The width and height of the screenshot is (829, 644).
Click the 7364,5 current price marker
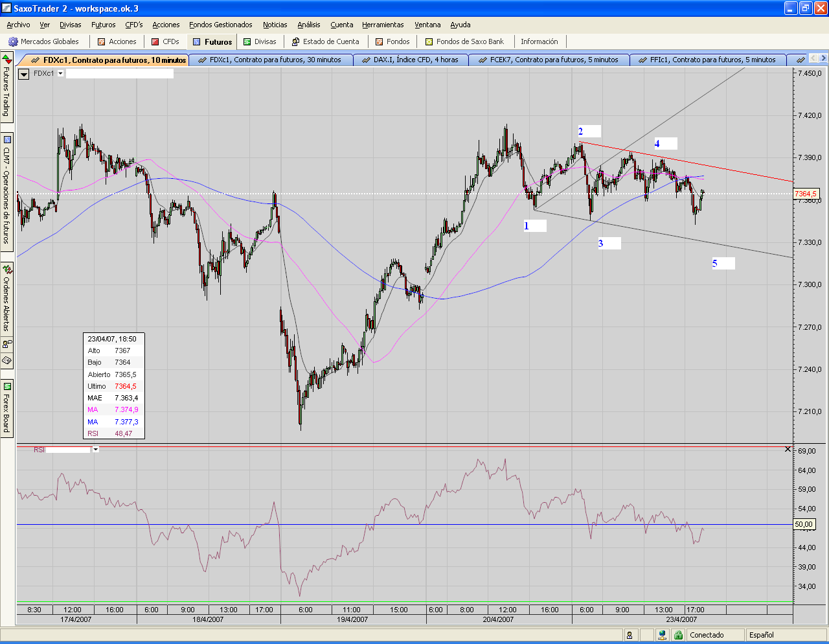[x=806, y=194]
